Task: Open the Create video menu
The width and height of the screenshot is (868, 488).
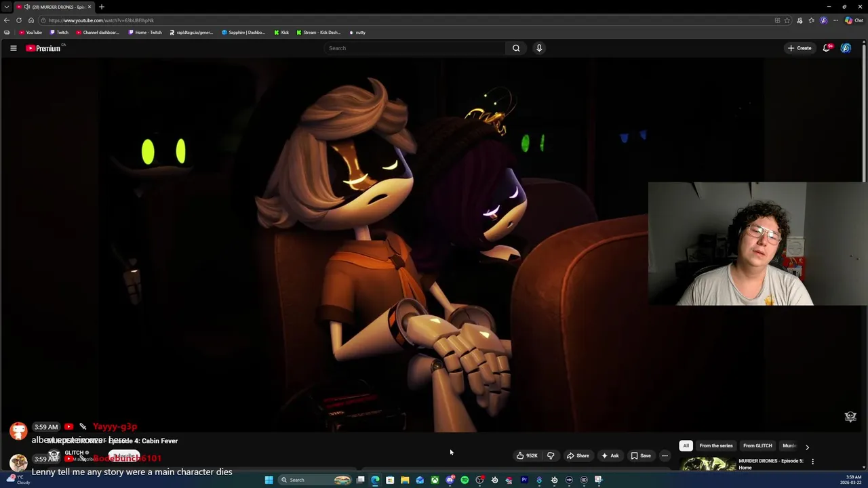Action: point(800,48)
